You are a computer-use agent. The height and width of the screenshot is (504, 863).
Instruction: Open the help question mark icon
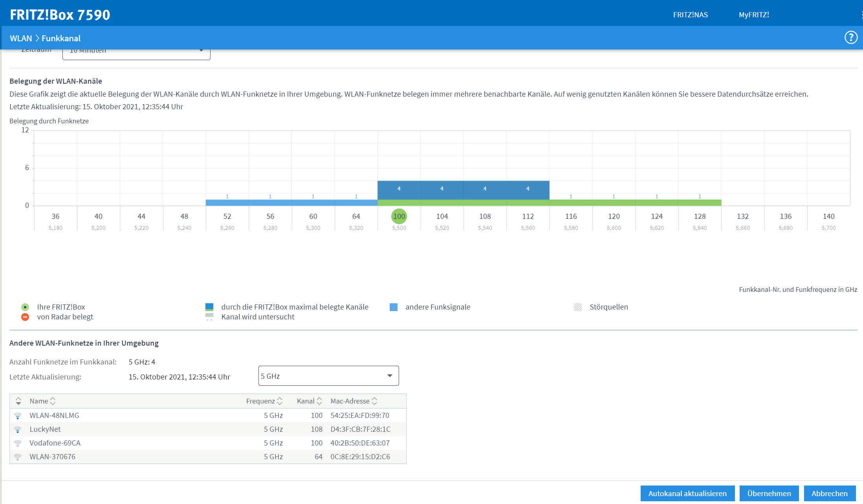pos(851,38)
